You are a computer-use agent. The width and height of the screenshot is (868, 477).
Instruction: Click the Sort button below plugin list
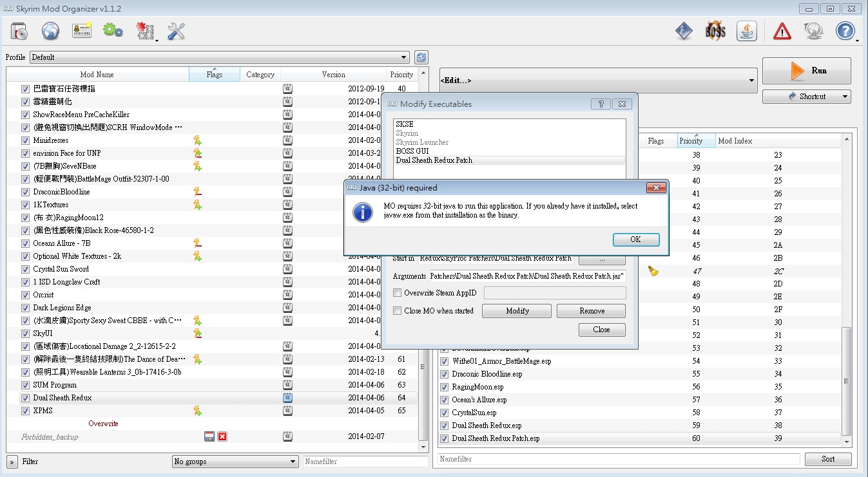point(828,459)
